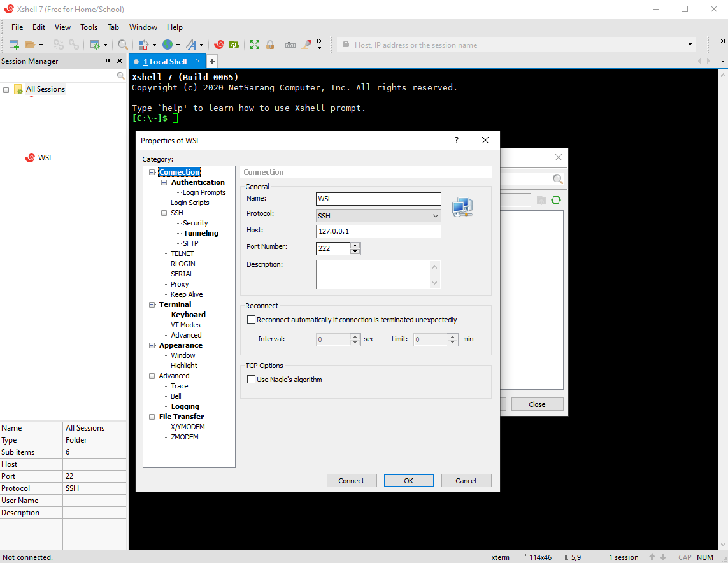Click the computers icon next to Name
Screen dimensions: 728x563
(x=462, y=207)
